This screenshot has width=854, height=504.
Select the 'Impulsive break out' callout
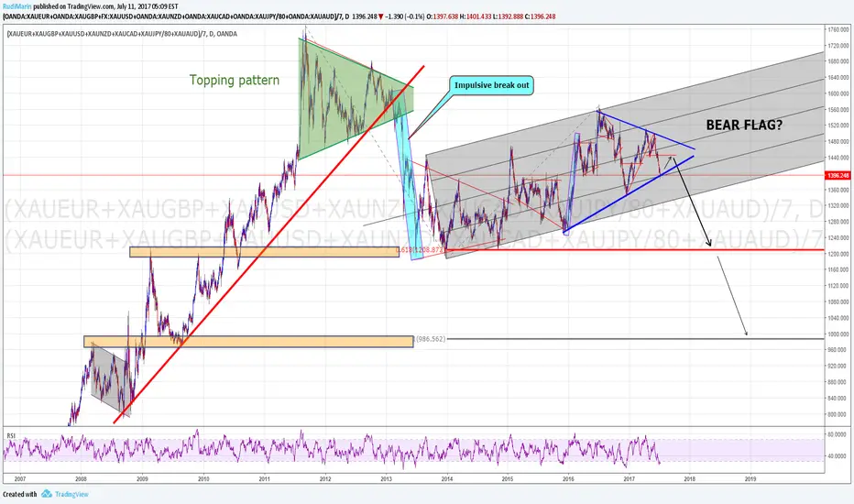coord(492,85)
